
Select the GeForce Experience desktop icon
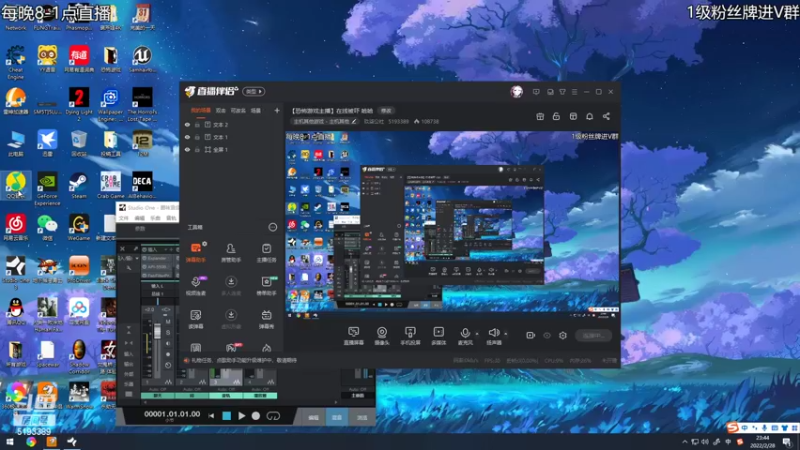click(x=47, y=189)
